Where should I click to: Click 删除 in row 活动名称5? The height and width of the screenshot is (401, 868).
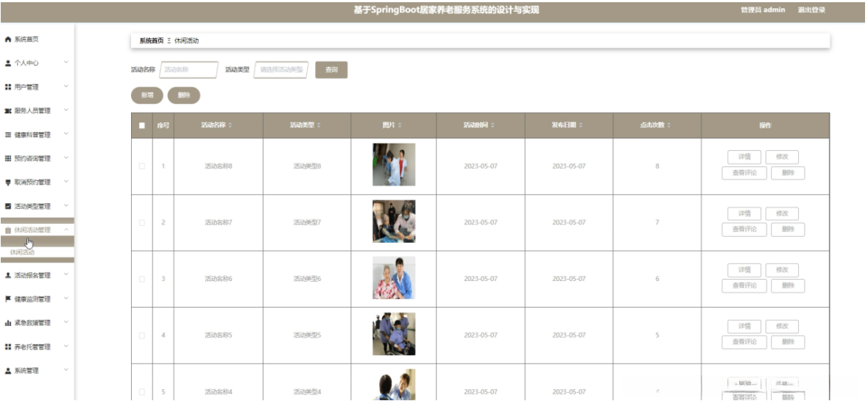click(788, 342)
